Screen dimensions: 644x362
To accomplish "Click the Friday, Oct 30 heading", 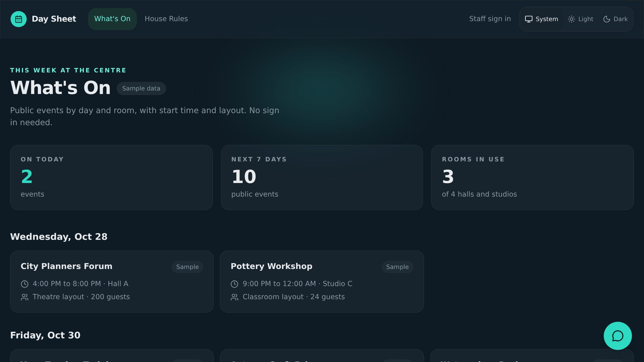I will [x=45, y=335].
